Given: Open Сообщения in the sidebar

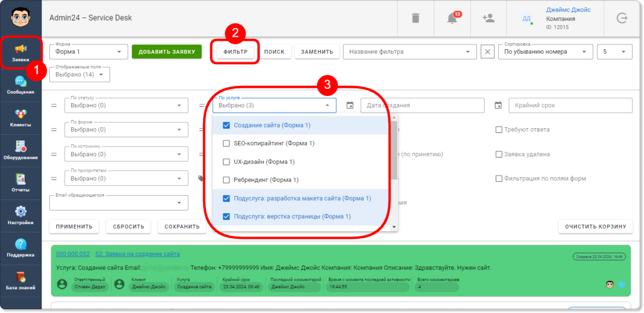Looking at the screenshot, I should click(x=21, y=86).
